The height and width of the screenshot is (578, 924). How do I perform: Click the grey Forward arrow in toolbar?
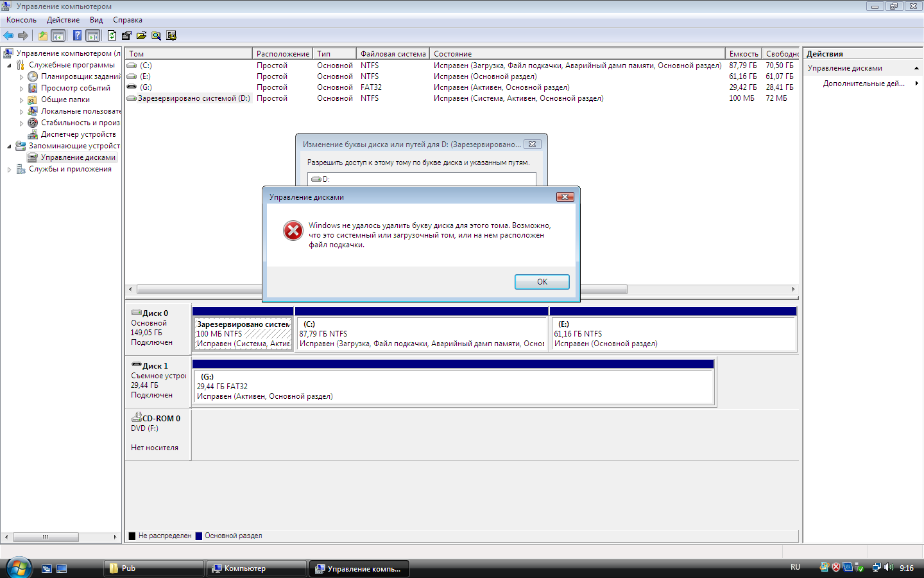[x=23, y=35]
